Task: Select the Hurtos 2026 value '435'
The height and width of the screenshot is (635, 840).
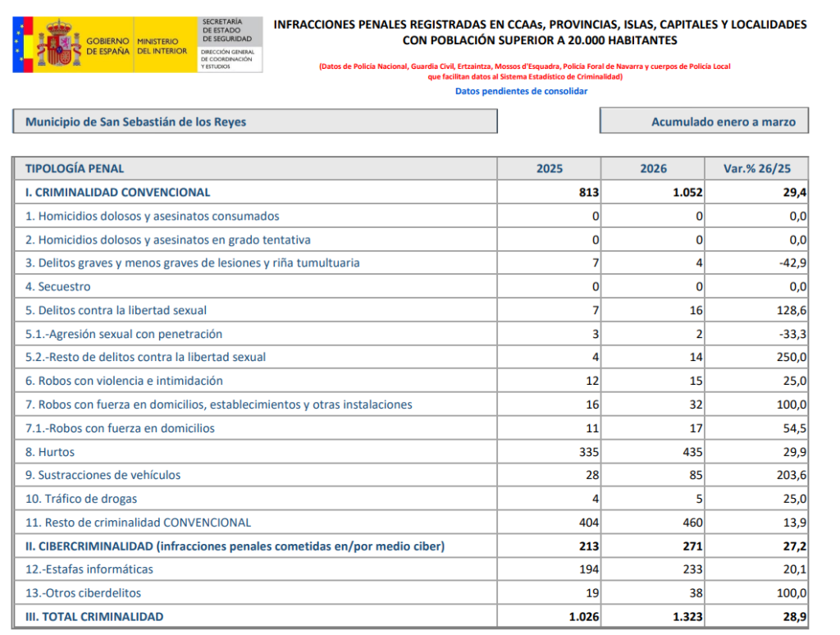Action: (x=692, y=452)
